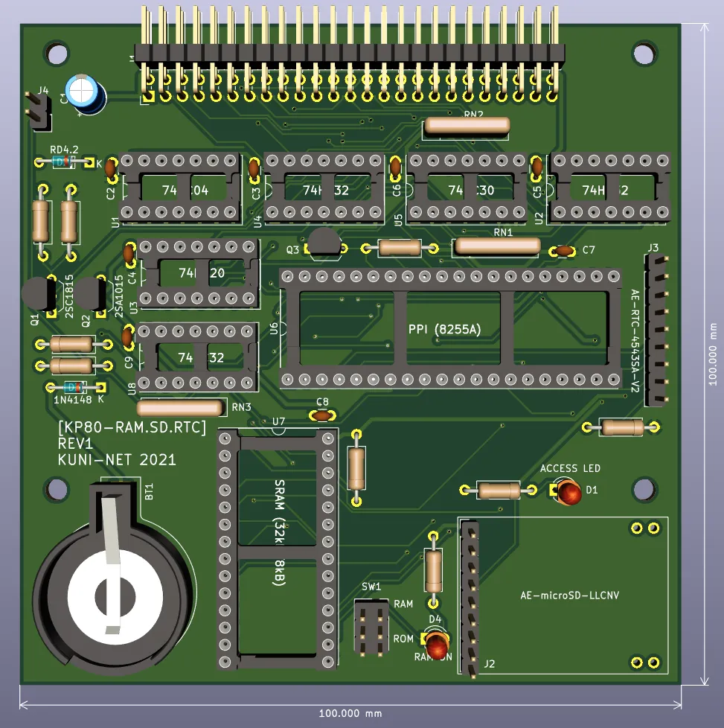Image resolution: width=724 pixels, height=728 pixels.
Task: Select the U4 74HC32 IC socket
Action: point(324,188)
